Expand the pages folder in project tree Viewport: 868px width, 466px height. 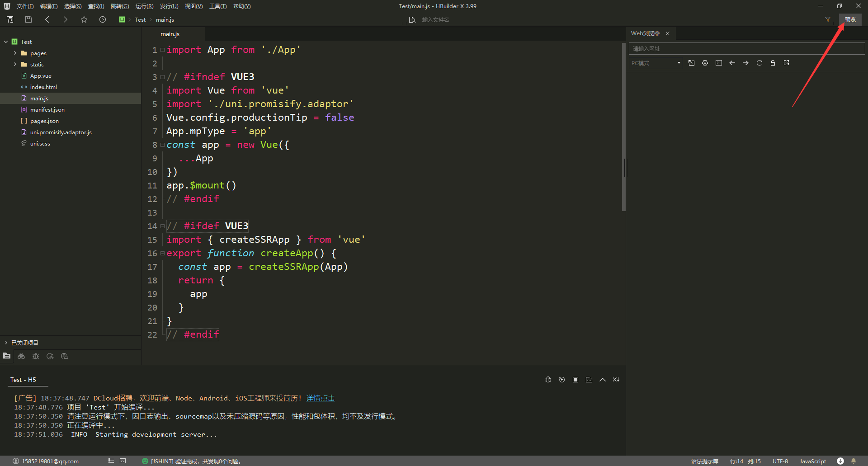tap(15, 53)
